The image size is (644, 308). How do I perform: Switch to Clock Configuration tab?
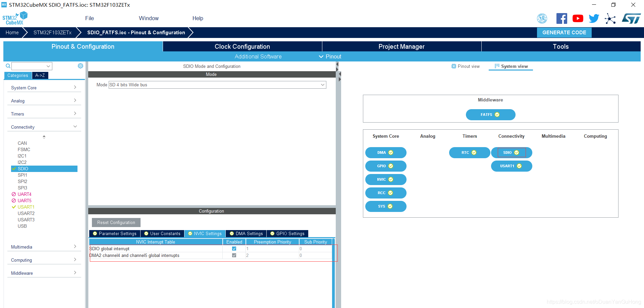point(242,46)
